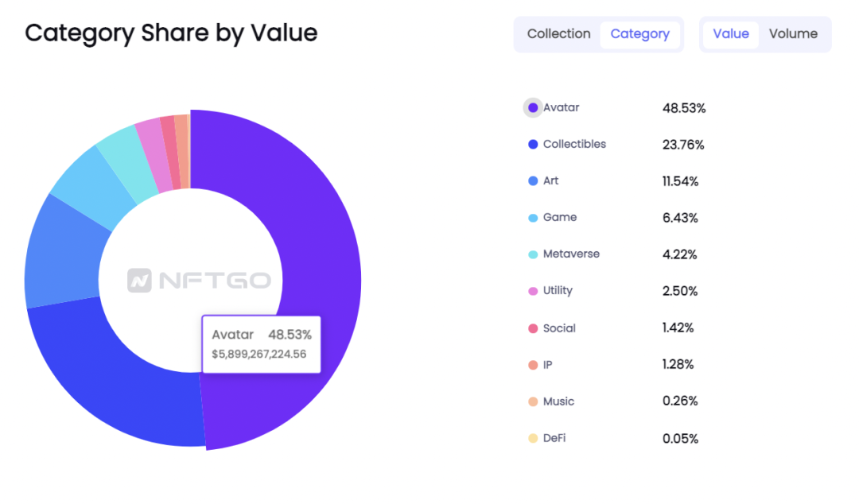The image size is (859, 504).
Task: Click the Collectibles legend label
Action: pos(574,144)
